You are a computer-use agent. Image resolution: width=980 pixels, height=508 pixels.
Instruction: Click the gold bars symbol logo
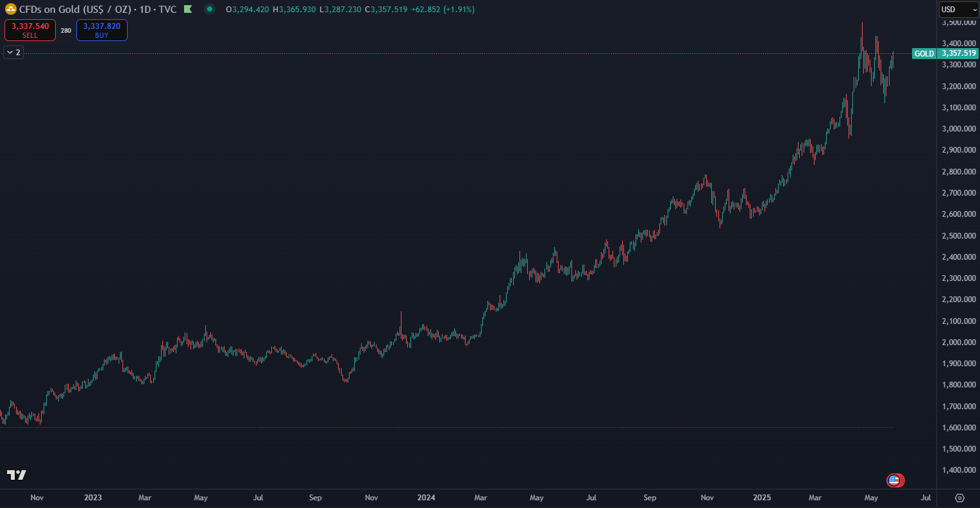(x=10, y=10)
